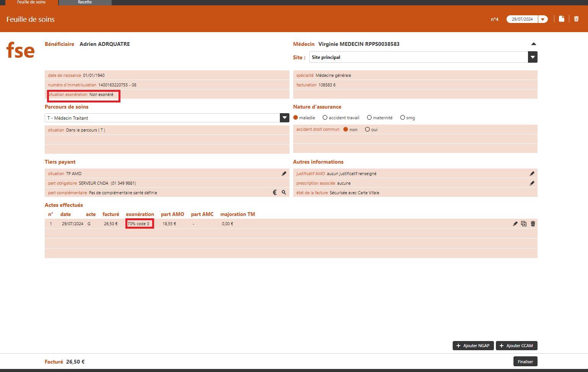Open the date picker dropdown arrow
This screenshot has height=372, width=588.
point(543,19)
